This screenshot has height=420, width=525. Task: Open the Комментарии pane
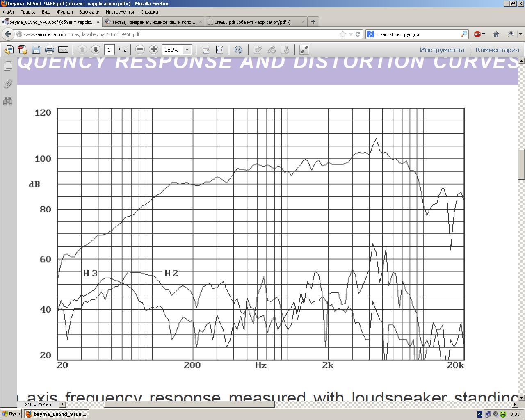(x=498, y=50)
